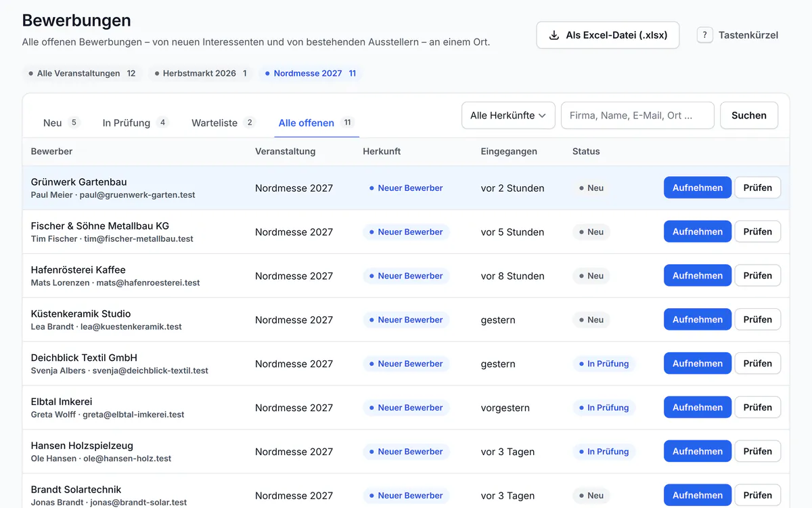Click the Deichblick Textil GmbH company name

coord(84,358)
